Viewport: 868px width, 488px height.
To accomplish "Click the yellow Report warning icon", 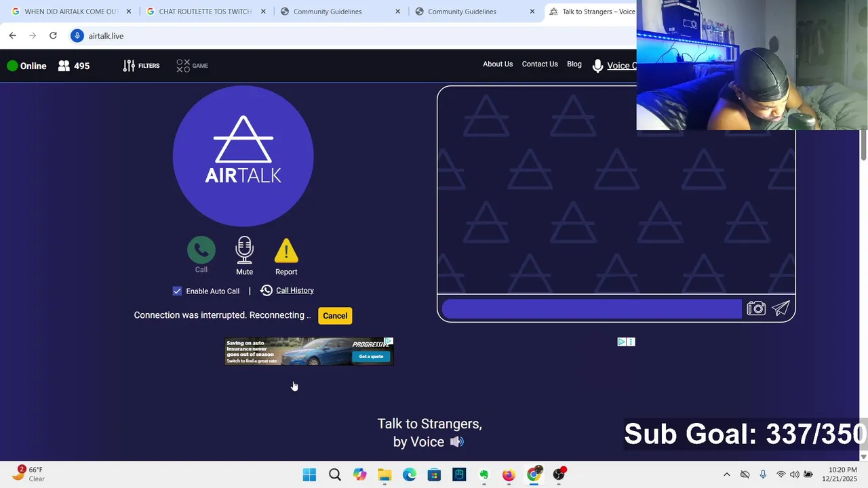I will [286, 251].
